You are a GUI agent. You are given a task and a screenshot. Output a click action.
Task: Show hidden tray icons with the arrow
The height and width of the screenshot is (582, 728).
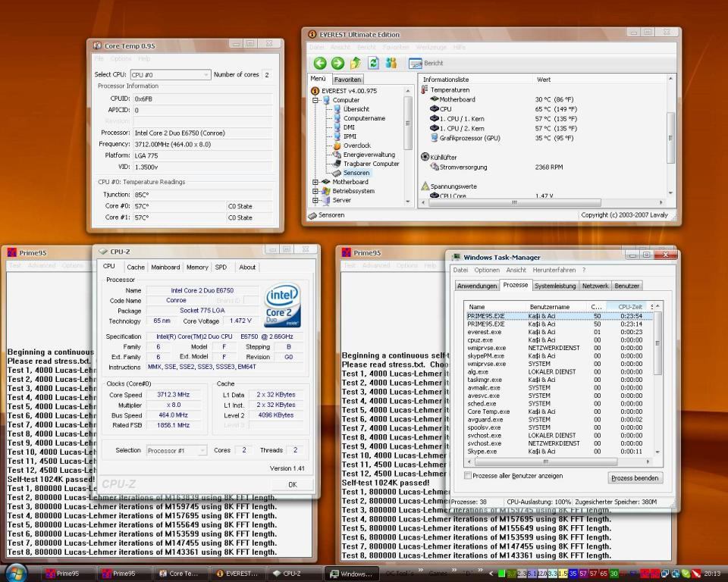pyautogui.click(x=491, y=574)
